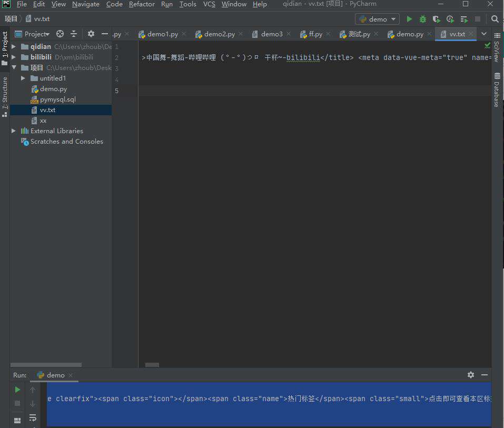Expand the qidian project folder
Viewport: 504px width, 428px height.
(x=14, y=47)
